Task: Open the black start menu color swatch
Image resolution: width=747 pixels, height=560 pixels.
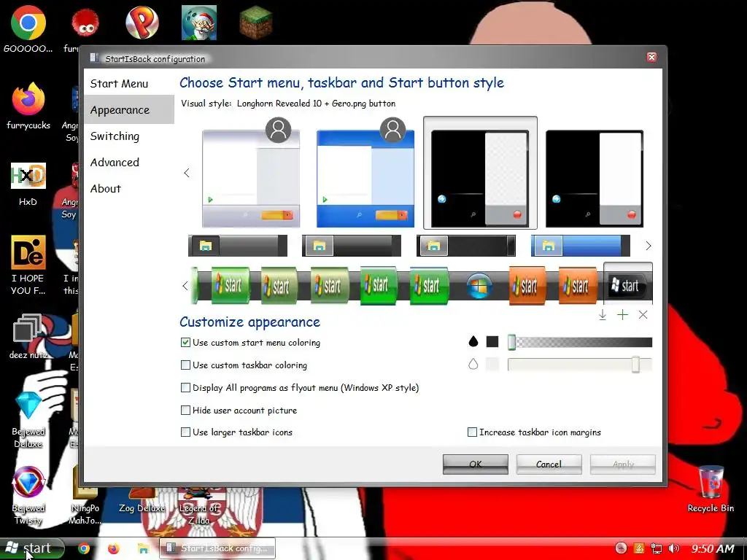Action: click(492, 341)
